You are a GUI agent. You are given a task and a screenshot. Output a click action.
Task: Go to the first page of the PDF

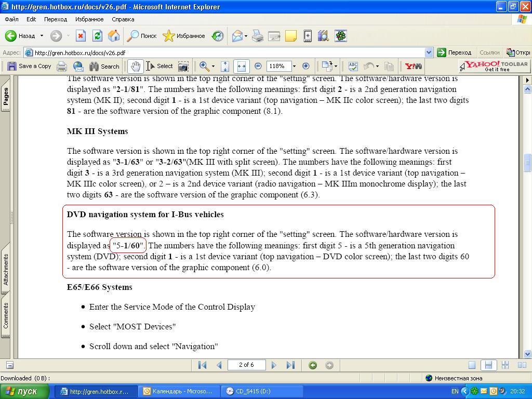(x=202, y=365)
